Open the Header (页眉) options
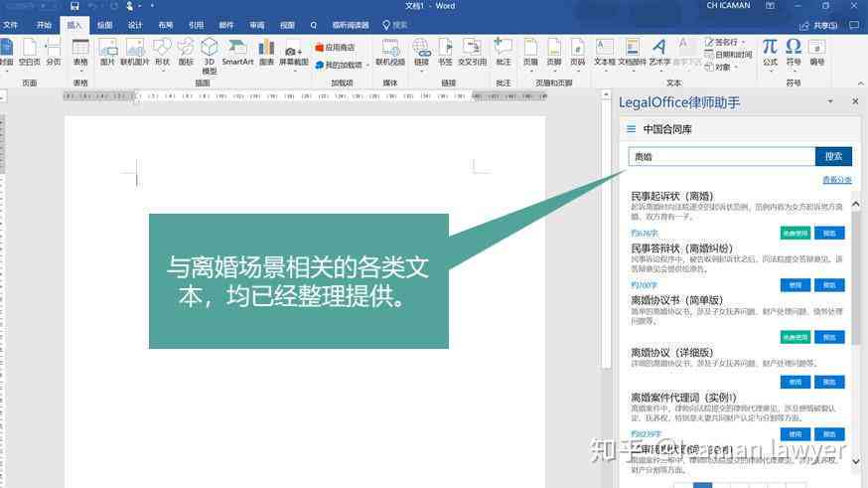This screenshot has height=488, width=868. [530, 55]
